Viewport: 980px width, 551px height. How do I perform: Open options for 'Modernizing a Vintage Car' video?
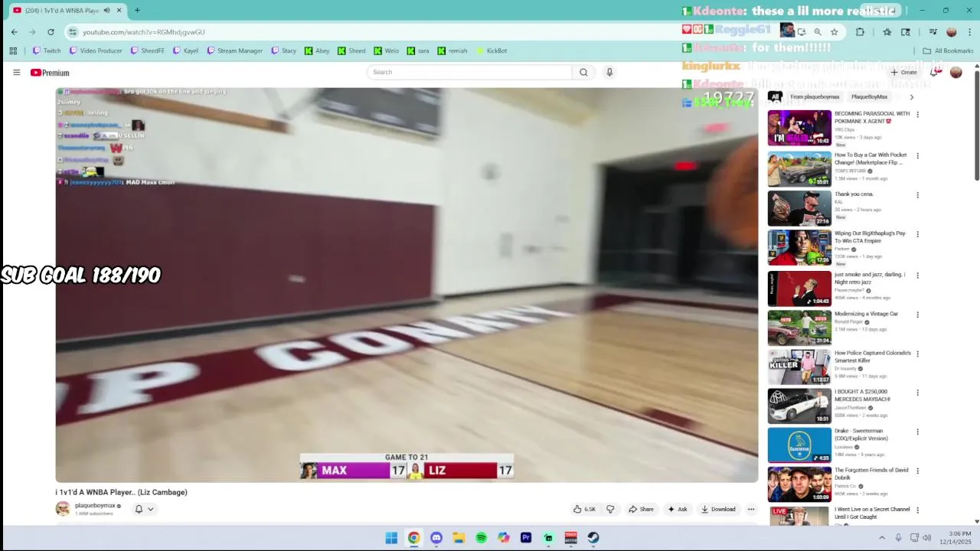(x=917, y=315)
